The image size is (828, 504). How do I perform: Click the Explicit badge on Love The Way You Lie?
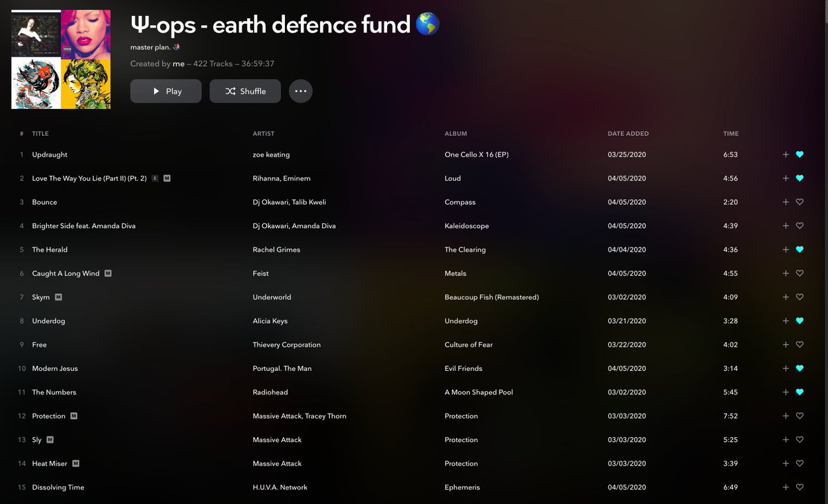click(x=155, y=178)
